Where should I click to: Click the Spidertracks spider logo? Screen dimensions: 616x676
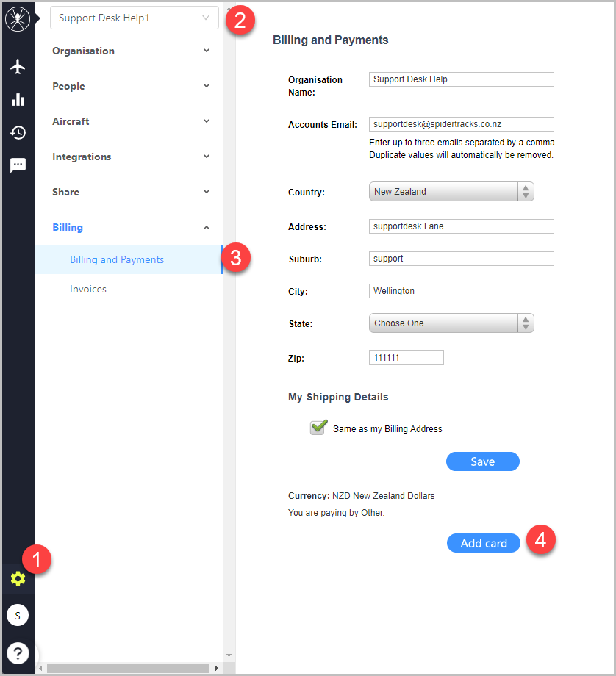(18, 19)
